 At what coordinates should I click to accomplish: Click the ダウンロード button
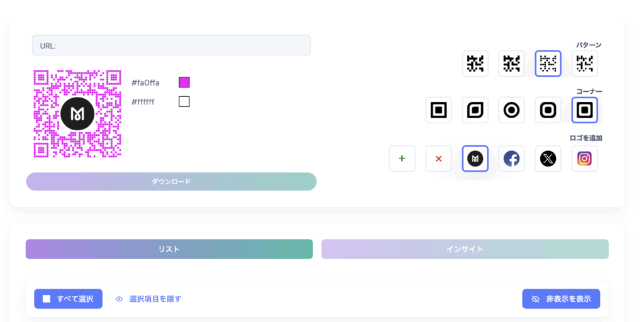pyautogui.click(x=171, y=182)
